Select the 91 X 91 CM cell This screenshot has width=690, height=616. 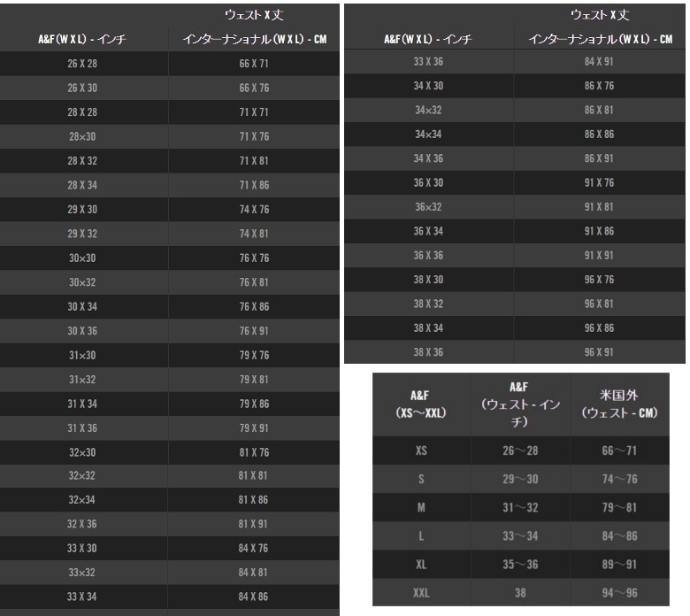point(599,256)
